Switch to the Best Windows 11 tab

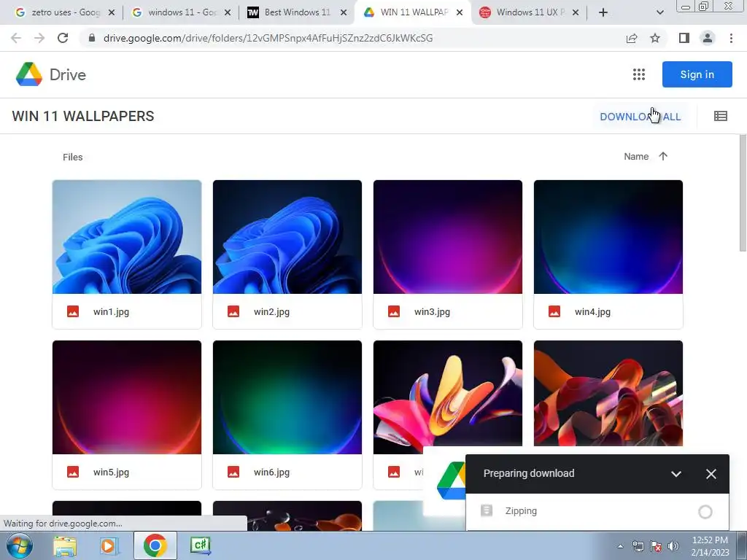298,12
